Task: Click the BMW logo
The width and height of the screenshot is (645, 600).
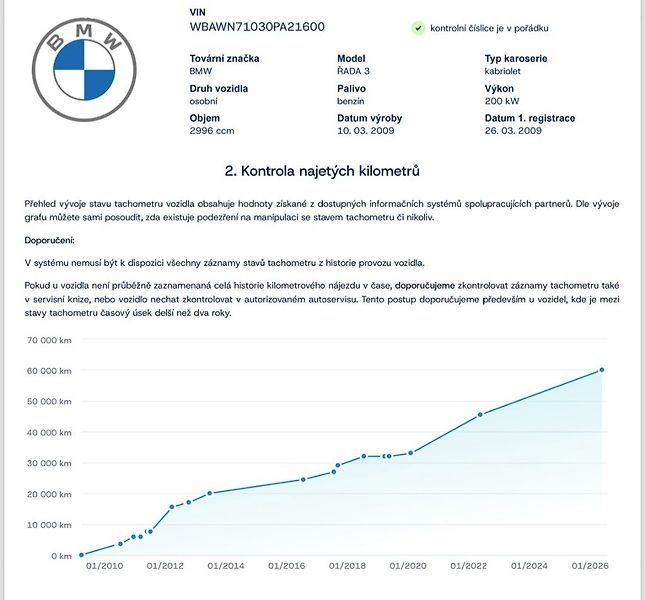Action: pyautogui.click(x=84, y=70)
